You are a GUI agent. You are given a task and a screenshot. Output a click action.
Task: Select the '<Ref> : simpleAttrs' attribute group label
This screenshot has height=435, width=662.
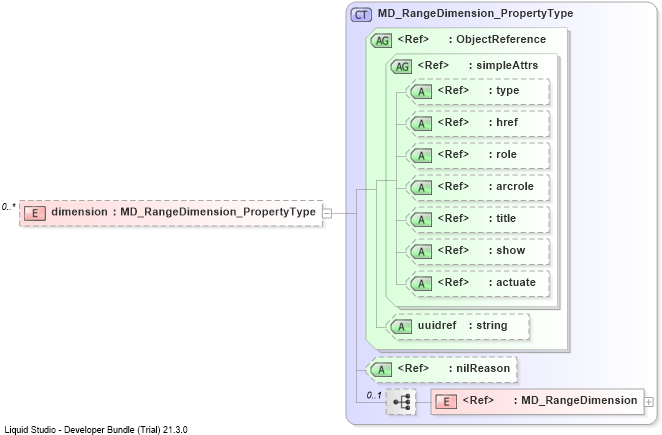point(478,65)
